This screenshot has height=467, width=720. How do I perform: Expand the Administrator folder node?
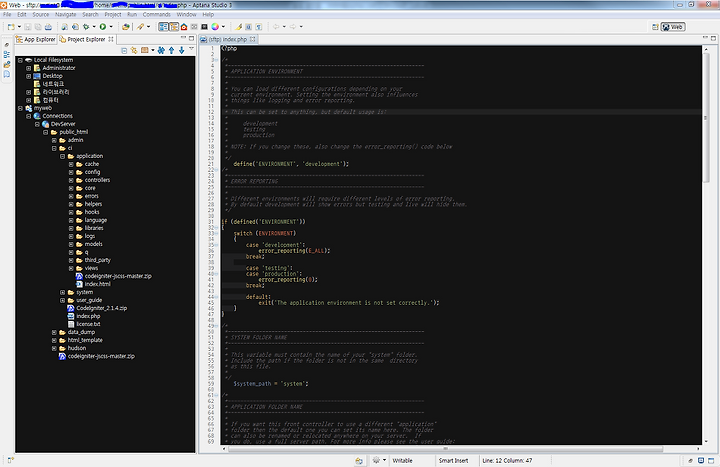[x=28, y=68]
